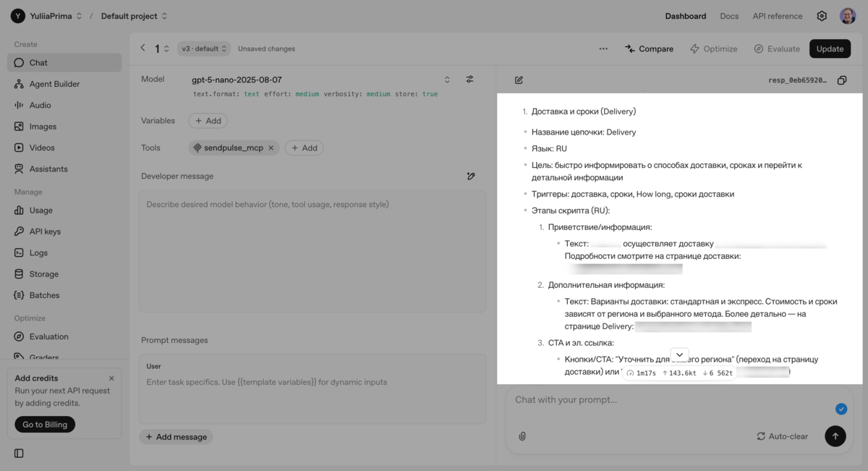Click the Update button
This screenshot has height=471, width=868.
[830, 48]
